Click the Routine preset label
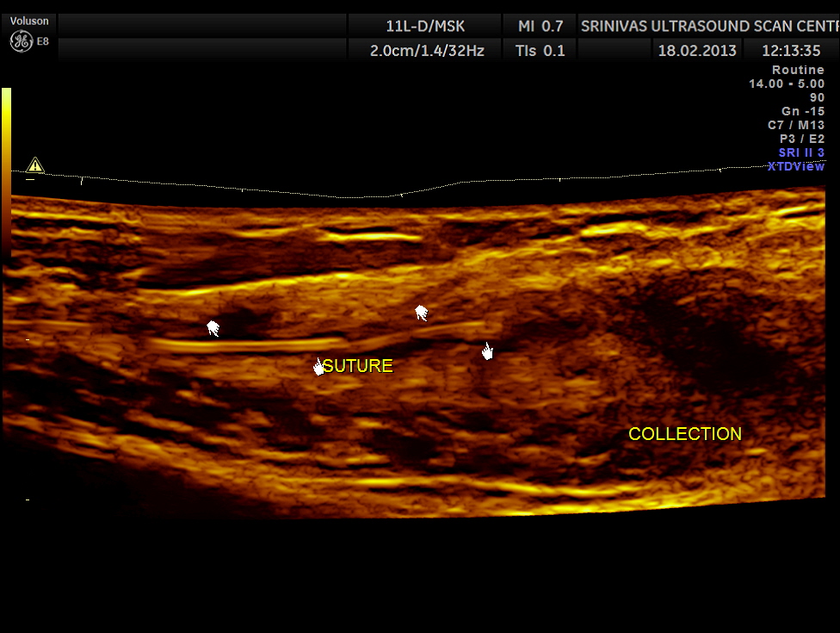The image size is (840, 633). coord(798,70)
